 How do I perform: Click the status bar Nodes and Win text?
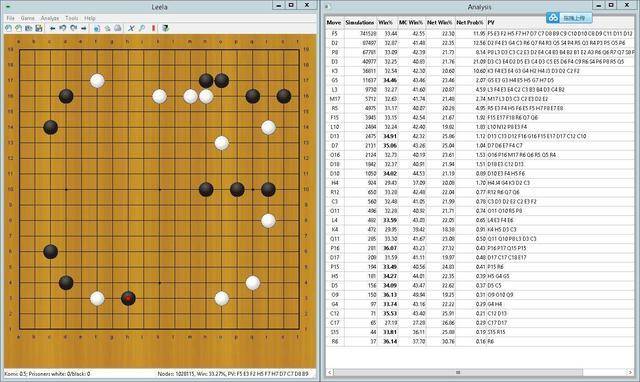[x=233, y=373]
